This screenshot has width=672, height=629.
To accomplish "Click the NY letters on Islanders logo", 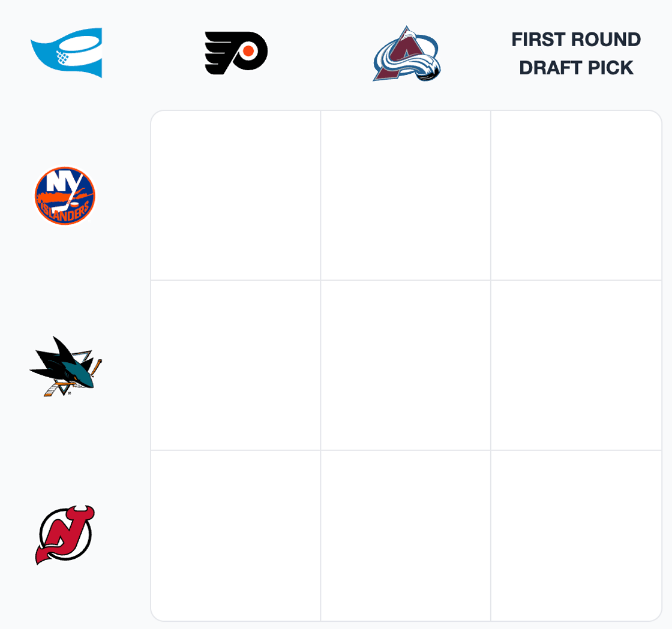I will click(63, 183).
